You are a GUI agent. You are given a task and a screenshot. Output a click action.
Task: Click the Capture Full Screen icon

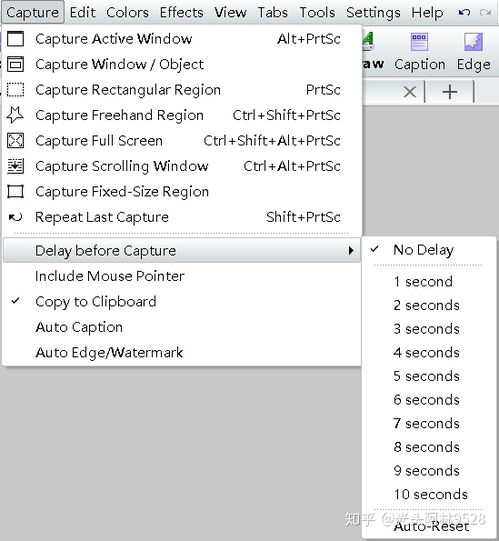[x=16, y=140]
